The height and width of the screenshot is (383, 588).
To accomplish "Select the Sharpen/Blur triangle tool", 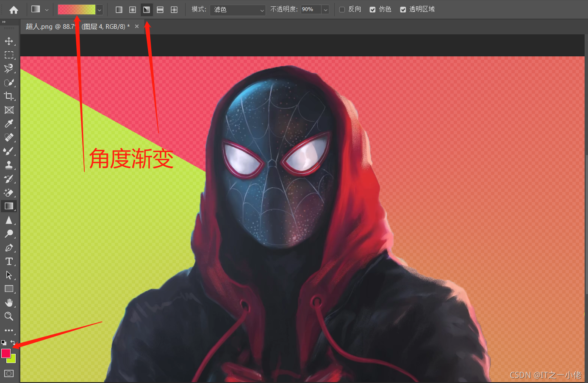I will click(x=9, y=220).
